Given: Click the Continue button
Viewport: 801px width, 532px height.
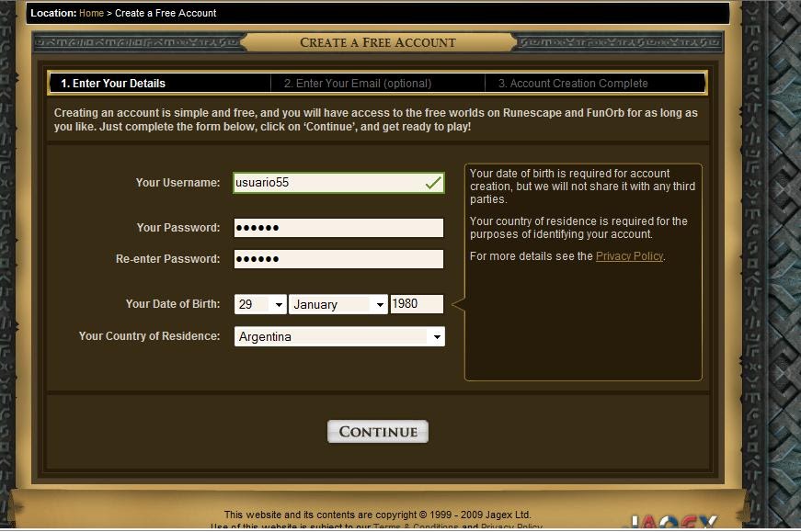Looking at the screenshot, I should coord(378,432).
